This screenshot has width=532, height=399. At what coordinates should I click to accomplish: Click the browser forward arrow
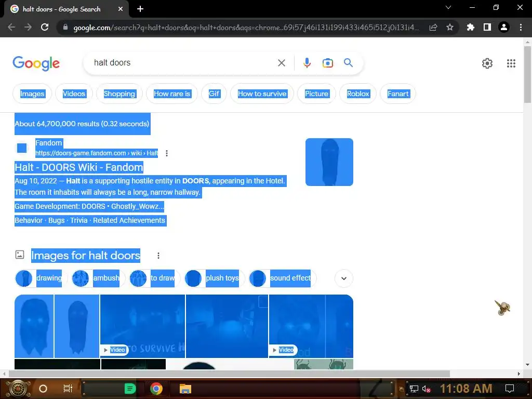pyautogui.click(x=28, y=27)
